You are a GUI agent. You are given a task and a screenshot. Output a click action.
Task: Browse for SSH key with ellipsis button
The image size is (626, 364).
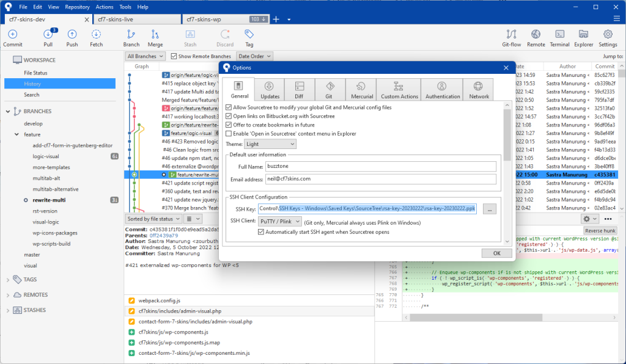click(490, 209)
